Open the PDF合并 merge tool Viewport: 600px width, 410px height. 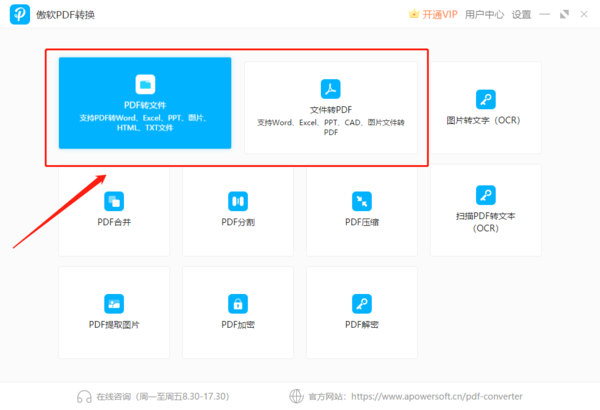[x=114, y=210]
